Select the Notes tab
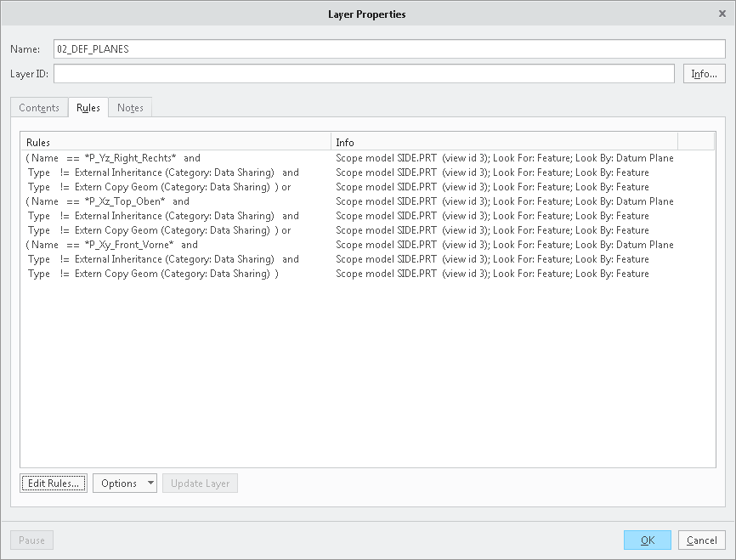The image size is (736, 560). tap(129, 107)
